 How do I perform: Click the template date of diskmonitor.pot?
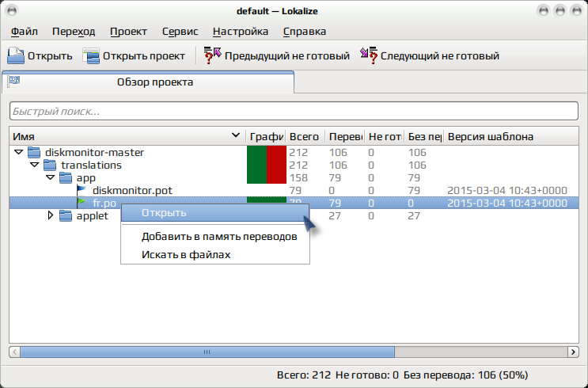[507, 190]
